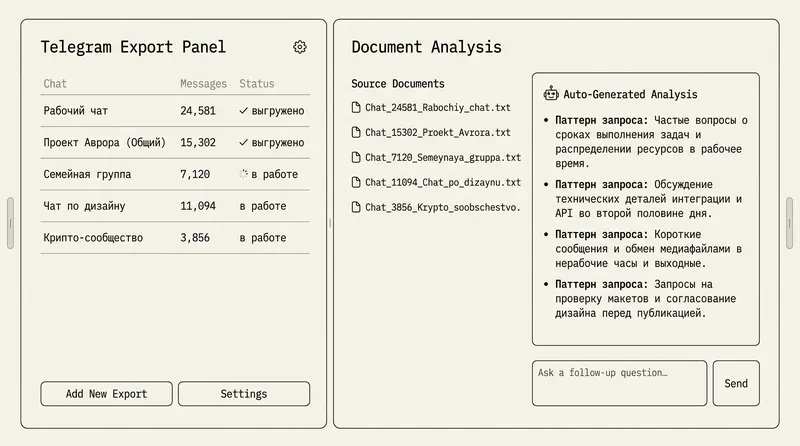Screen dimensions: 800x446
Task: Open Chat_7120_Semeynaya_gruppa.txt document
Action: pos(436,157)
